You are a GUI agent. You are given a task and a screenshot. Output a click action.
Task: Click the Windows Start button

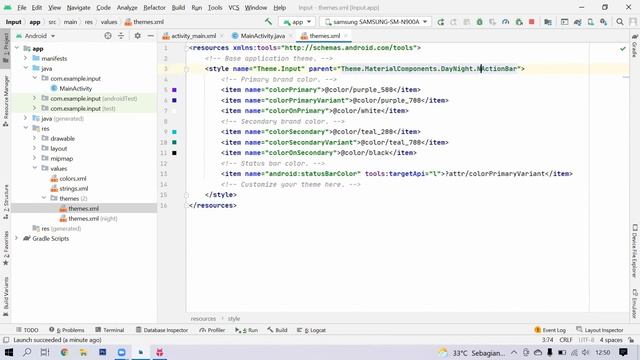tap(9, 352)
